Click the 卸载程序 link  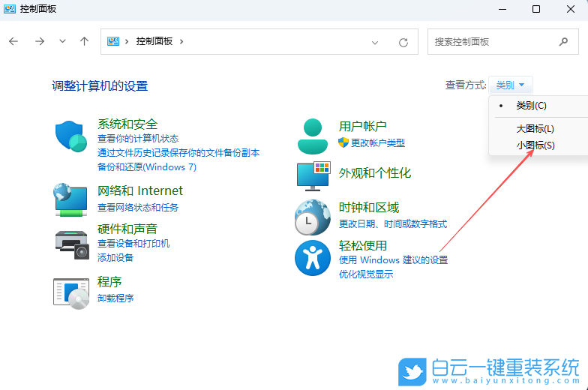point(115,298)
